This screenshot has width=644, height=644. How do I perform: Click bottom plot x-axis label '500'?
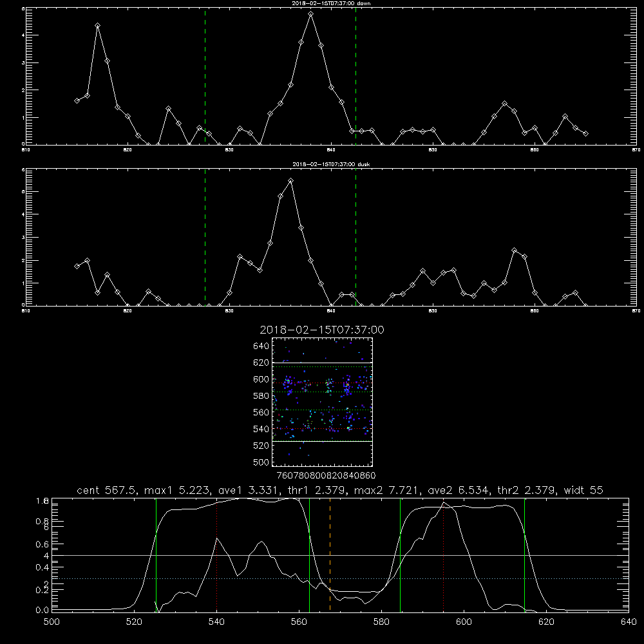click(x=52, y=622)
